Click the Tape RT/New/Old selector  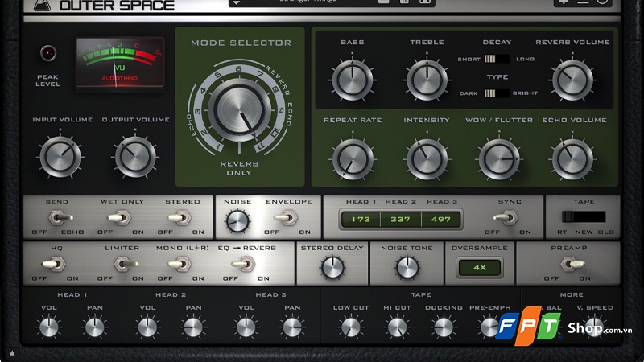tap(584, 216)
